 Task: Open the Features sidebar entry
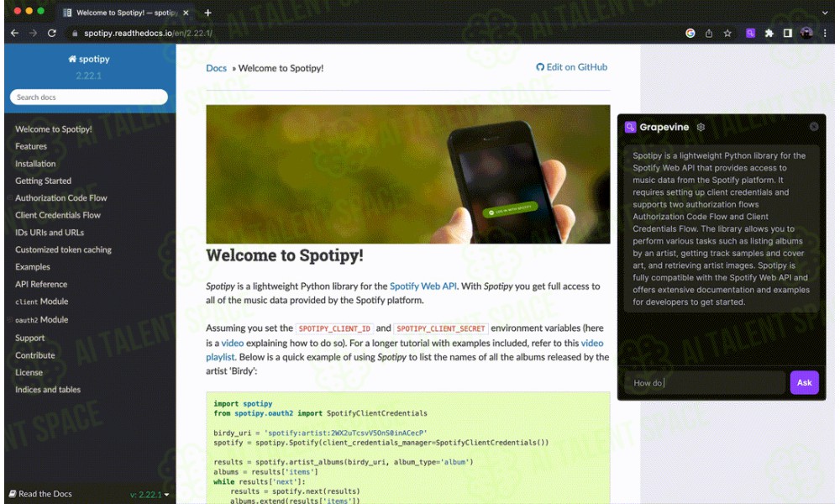pos(31,146)
